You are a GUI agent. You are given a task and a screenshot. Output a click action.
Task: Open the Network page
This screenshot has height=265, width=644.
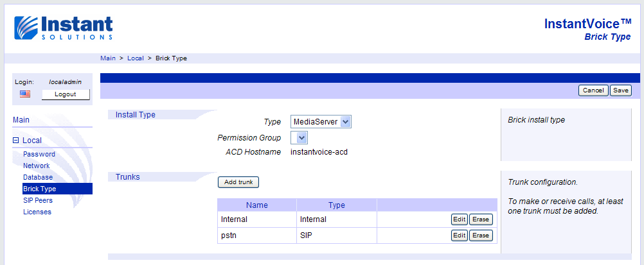pyautogui.click(x=37, y=166)
